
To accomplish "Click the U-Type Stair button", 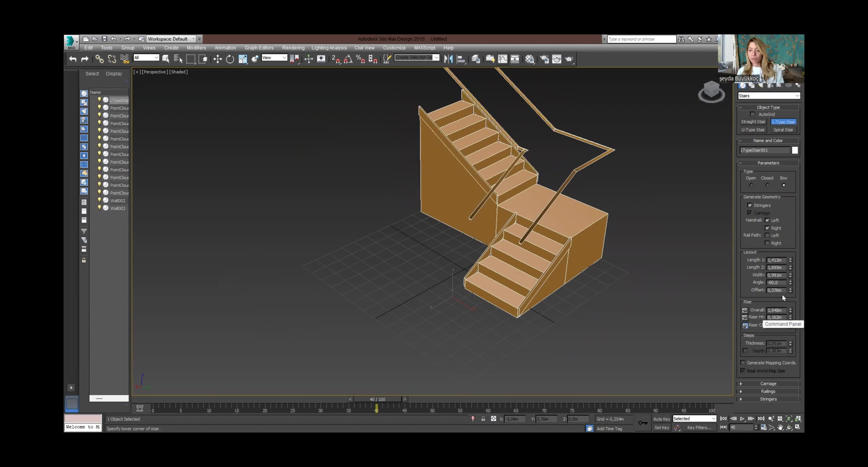I will click(x=753, y=130).
